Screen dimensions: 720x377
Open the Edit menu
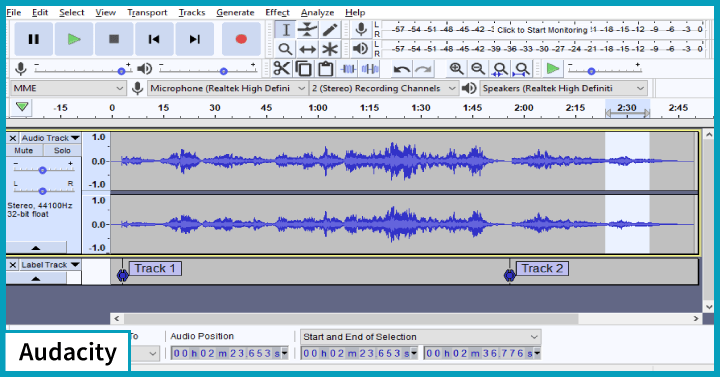[40, 12]
